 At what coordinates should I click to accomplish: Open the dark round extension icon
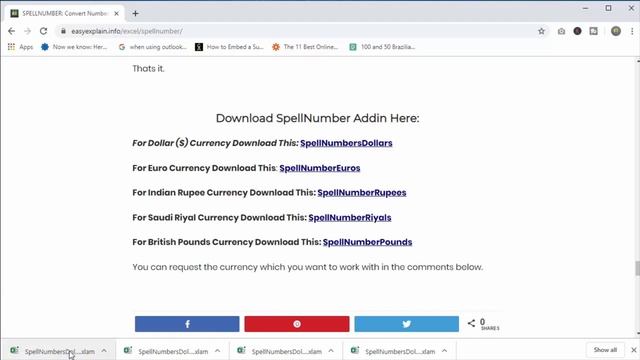(x=577, y=31)
